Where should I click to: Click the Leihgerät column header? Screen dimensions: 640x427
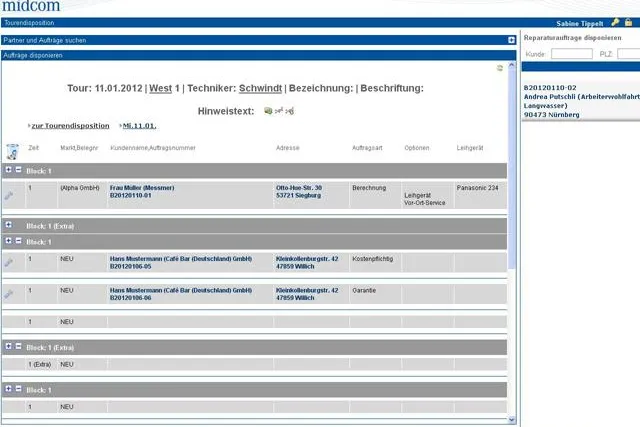470,148
